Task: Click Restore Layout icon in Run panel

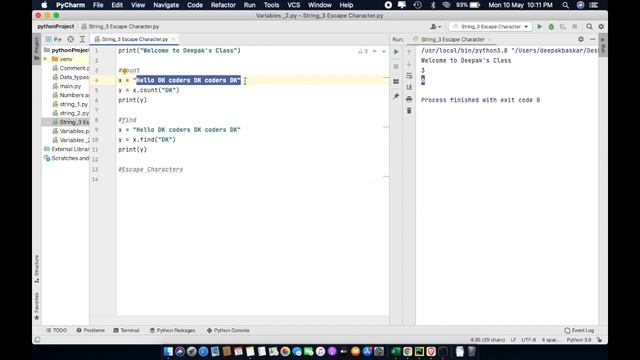Action: [396, 81]
